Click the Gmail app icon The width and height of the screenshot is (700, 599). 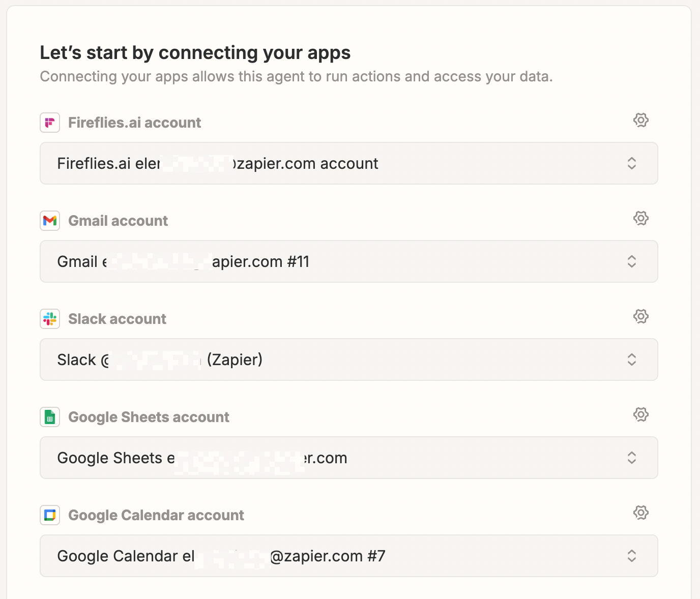pyautogui.click(x=50, y=221)
